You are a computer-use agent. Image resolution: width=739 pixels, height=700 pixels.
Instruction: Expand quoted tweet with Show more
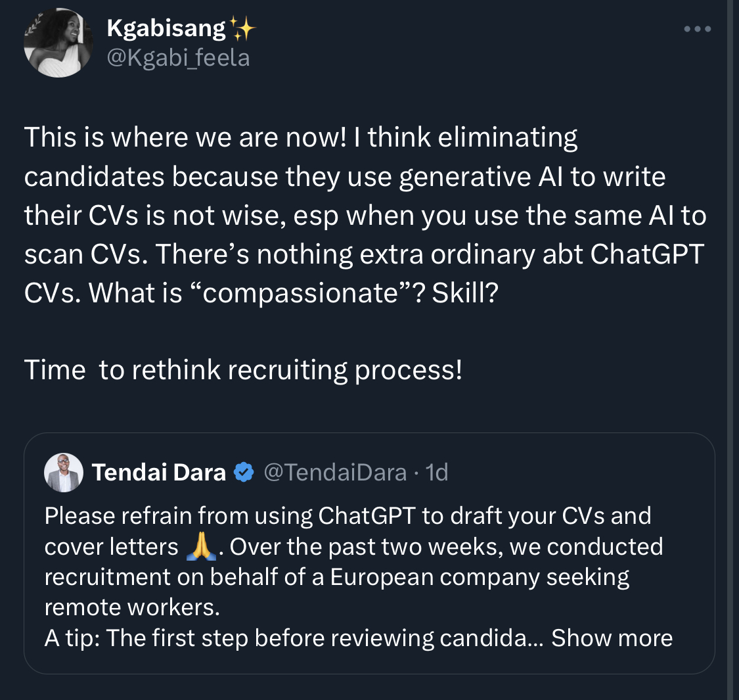[x=612, y=638]
